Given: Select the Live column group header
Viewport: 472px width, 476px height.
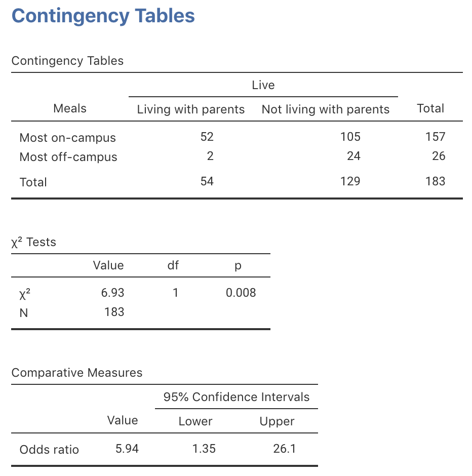Looking at the screenshot, I should (x=263, y=85).
